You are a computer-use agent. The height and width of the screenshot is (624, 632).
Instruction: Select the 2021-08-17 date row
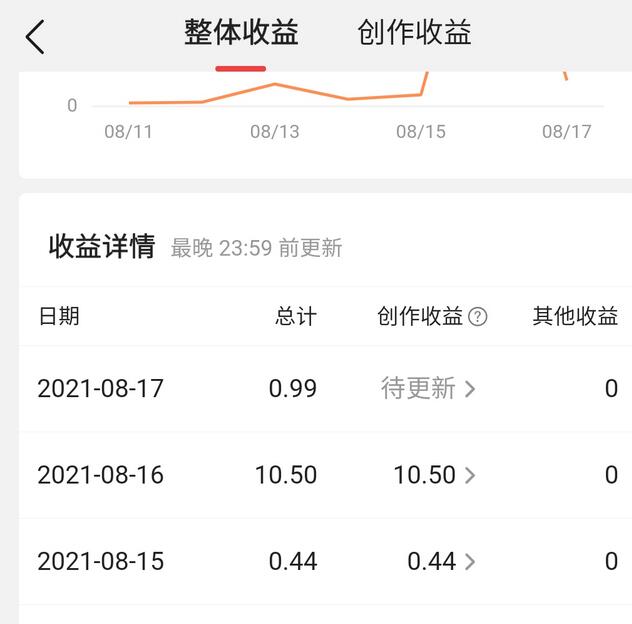[100, 388]
